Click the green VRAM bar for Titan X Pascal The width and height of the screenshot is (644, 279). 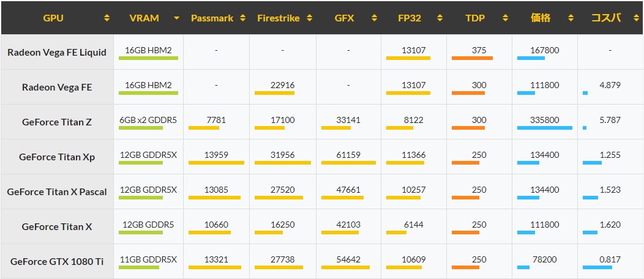coord(140,198)
